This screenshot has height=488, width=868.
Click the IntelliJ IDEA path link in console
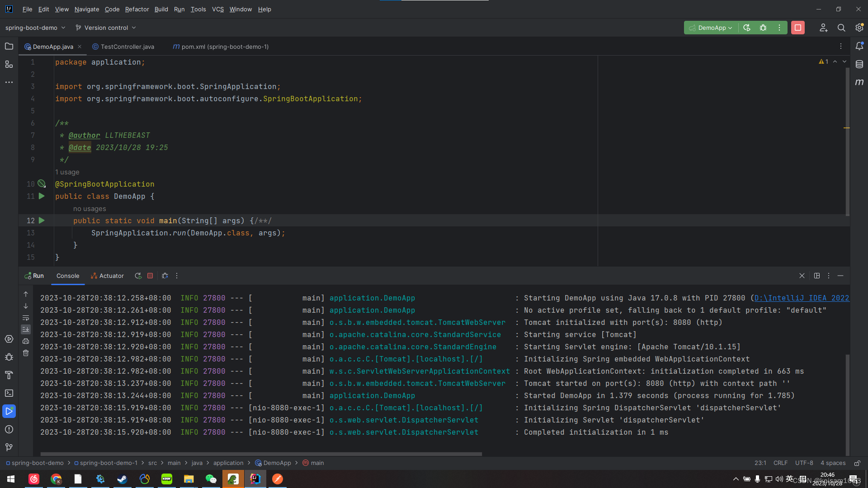[802, 298]
